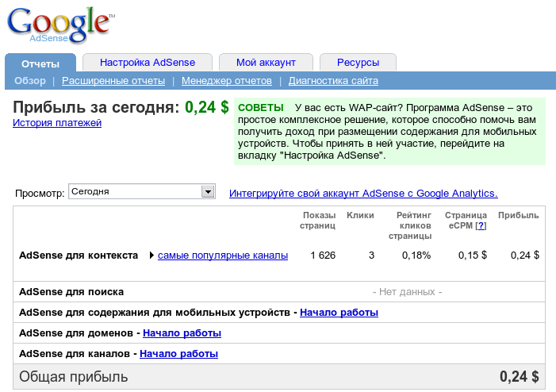Click the СОВЕТЫ tips box
Viewport: 556px width, 392px height.
point(389,132)
